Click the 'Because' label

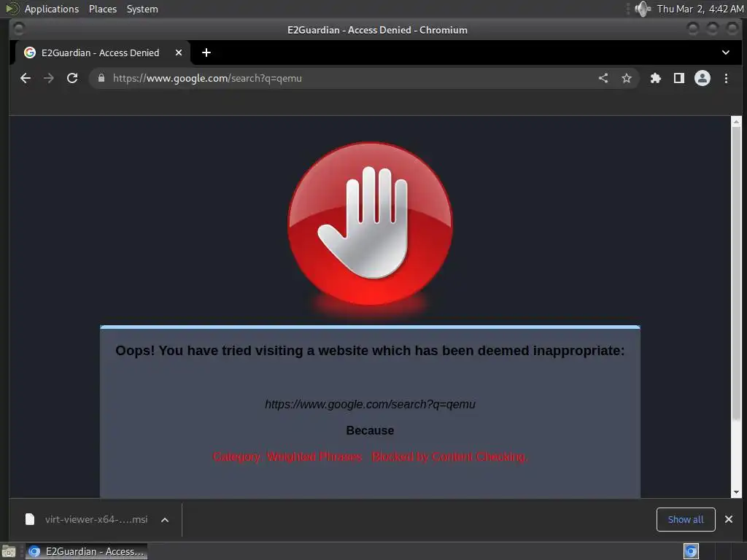[370, 430]
